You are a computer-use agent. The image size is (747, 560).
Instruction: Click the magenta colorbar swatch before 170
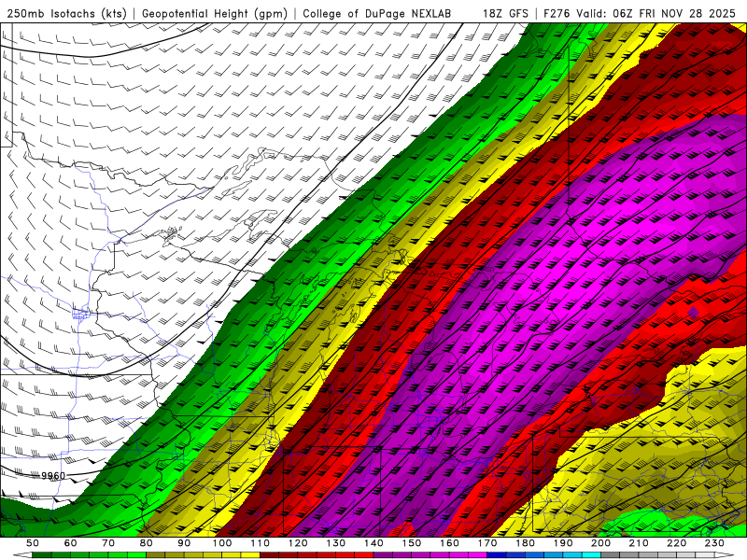[477, 555]
